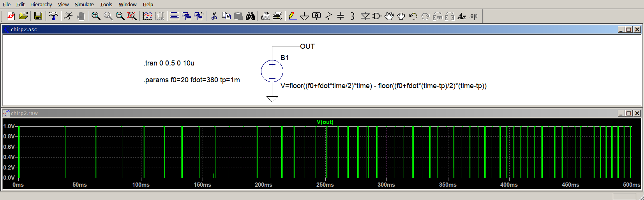644x200 pixels.
Task: Open the Control Panel hammer icon
Action: (53, 16)
